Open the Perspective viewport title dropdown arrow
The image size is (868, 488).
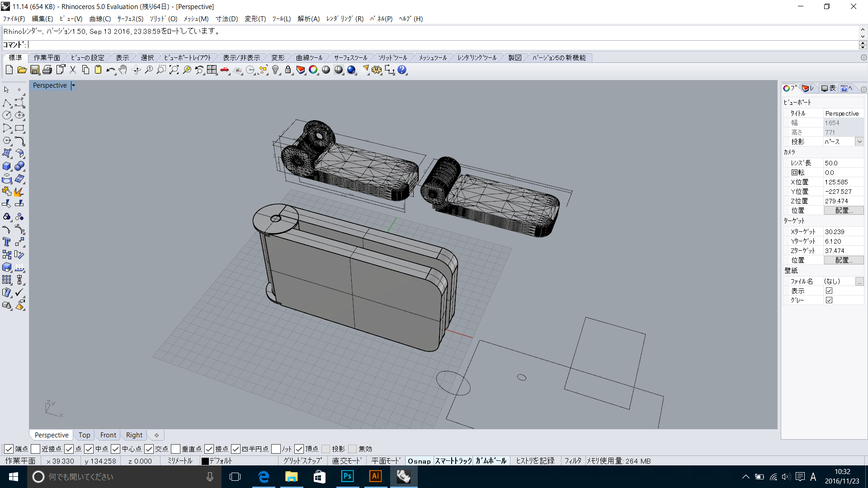73,85
